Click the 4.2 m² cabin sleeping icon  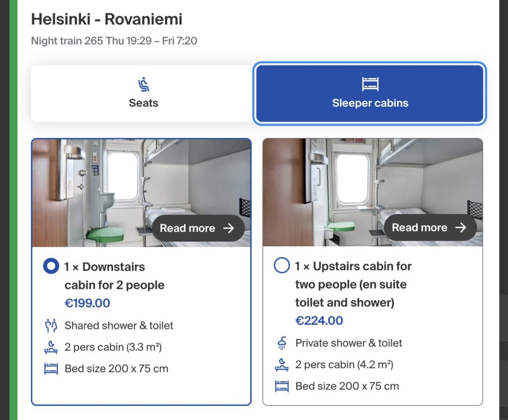282,365
